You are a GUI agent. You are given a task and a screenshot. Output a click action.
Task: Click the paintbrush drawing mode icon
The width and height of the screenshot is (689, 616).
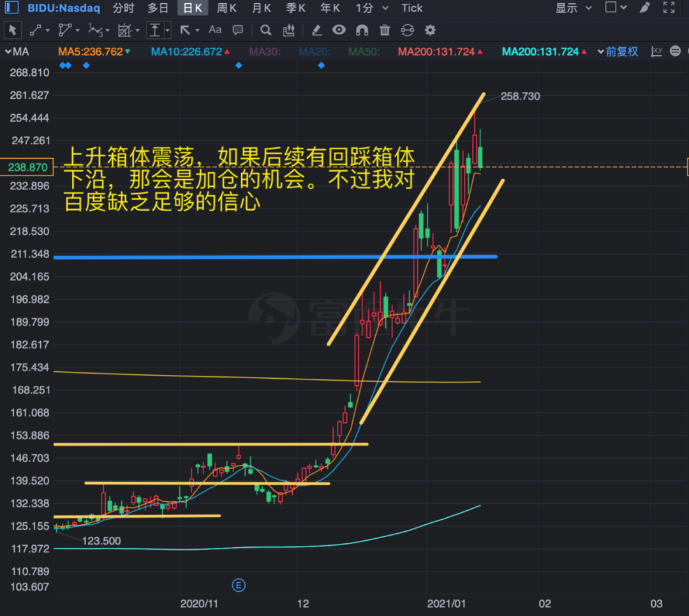pos(644,8)
